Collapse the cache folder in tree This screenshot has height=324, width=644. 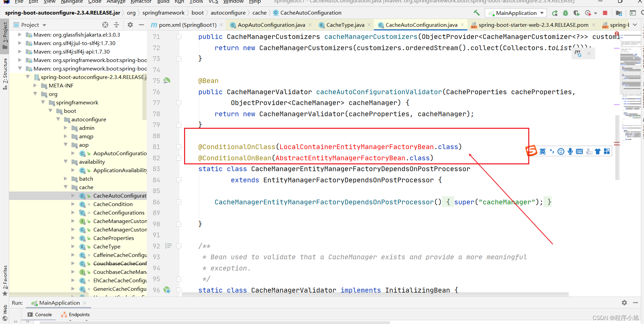point(66,187)
